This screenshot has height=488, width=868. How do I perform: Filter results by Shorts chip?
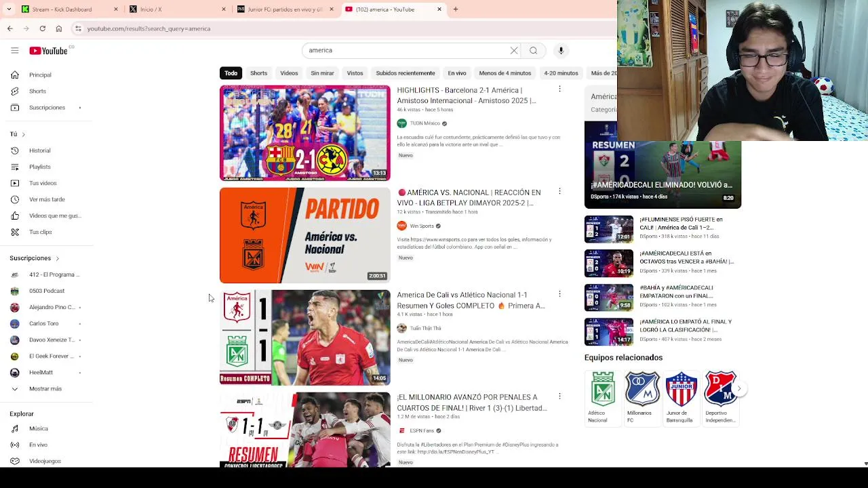258,73
